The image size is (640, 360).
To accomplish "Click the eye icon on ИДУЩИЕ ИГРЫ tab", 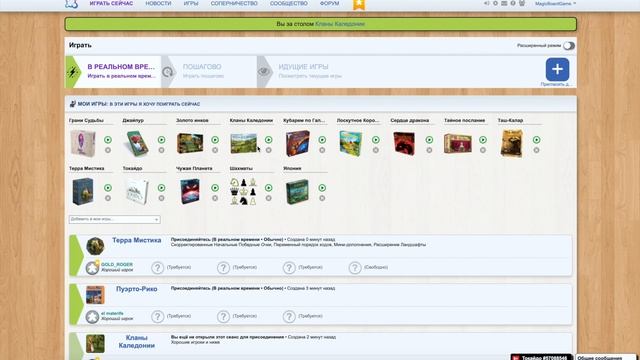I will point(264,72).
